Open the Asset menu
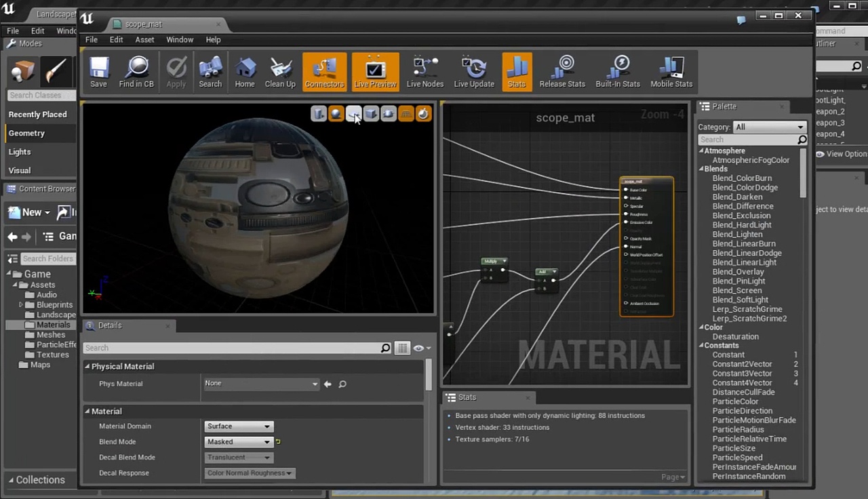This screenshot has width=868, height=499. click(144, 39)
